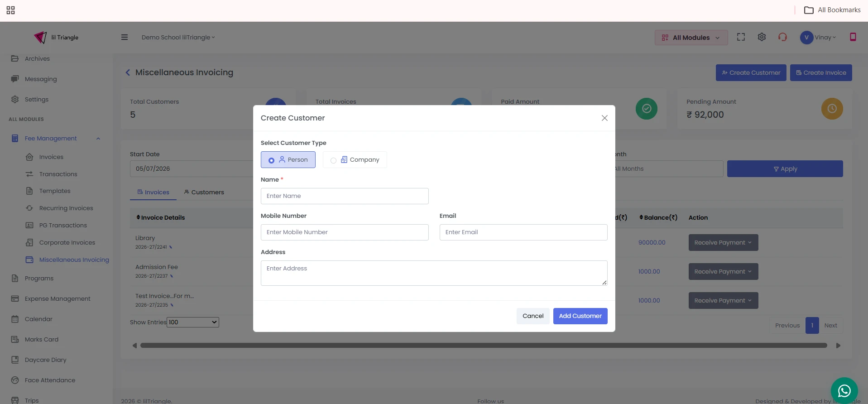Open Settings in sidebar

(x=36, y=99)
